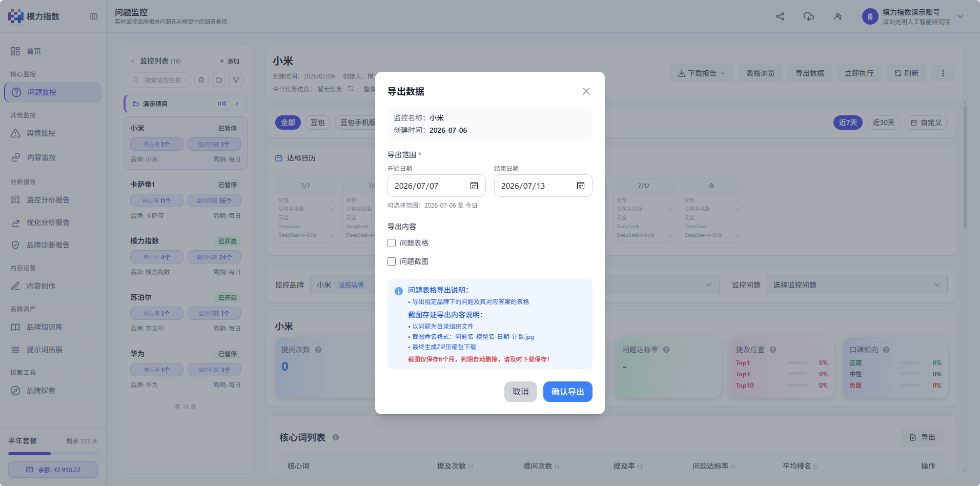Click the account avatar icon

[x=870, y=16]
